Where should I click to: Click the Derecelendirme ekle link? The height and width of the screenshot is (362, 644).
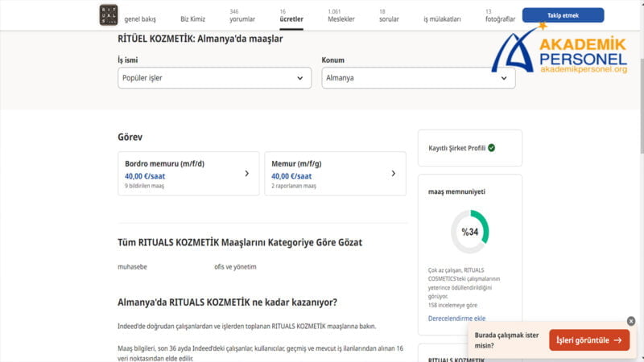[x=456, y=319]
